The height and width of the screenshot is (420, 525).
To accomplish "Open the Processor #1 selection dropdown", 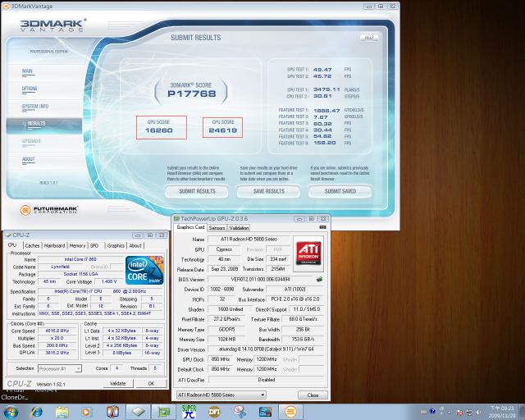I will (x=60, y=368).
